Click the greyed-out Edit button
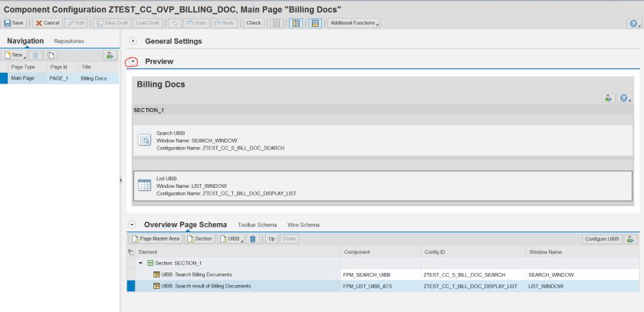The height and width of the screenshot is (312, 644). (76, 23)
